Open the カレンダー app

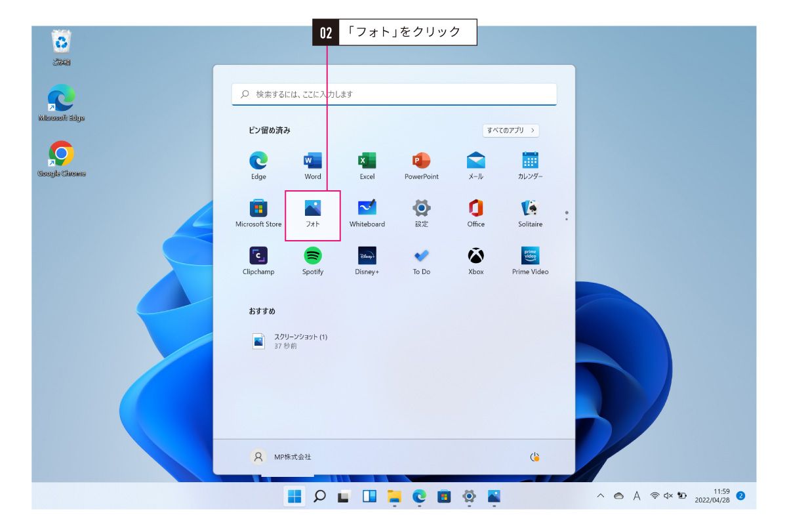[x=530, y=166]
